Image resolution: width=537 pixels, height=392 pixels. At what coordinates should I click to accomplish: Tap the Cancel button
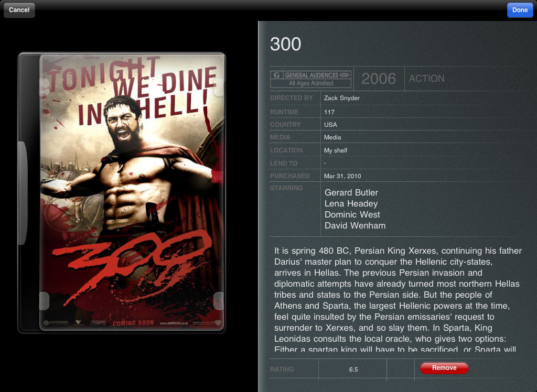(x=19, y=10)
